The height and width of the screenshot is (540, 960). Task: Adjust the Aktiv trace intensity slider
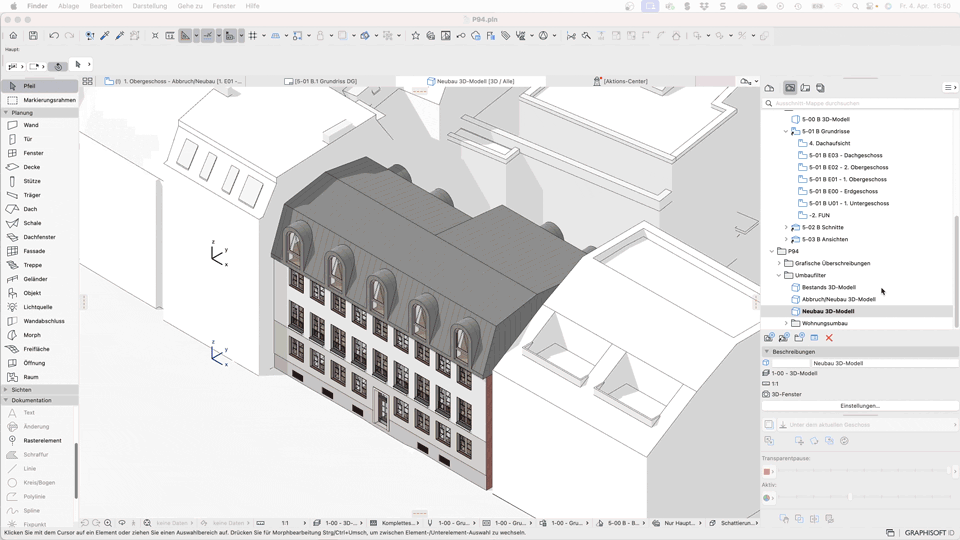point(862,498)
